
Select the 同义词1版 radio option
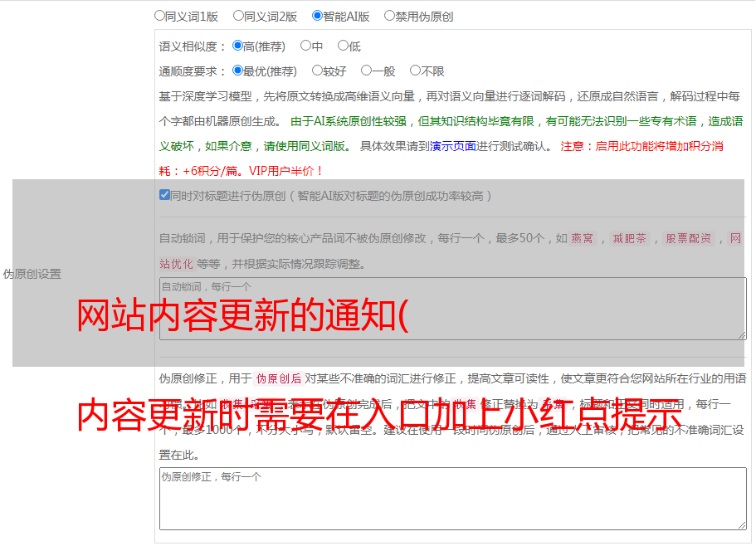(159, 16)
